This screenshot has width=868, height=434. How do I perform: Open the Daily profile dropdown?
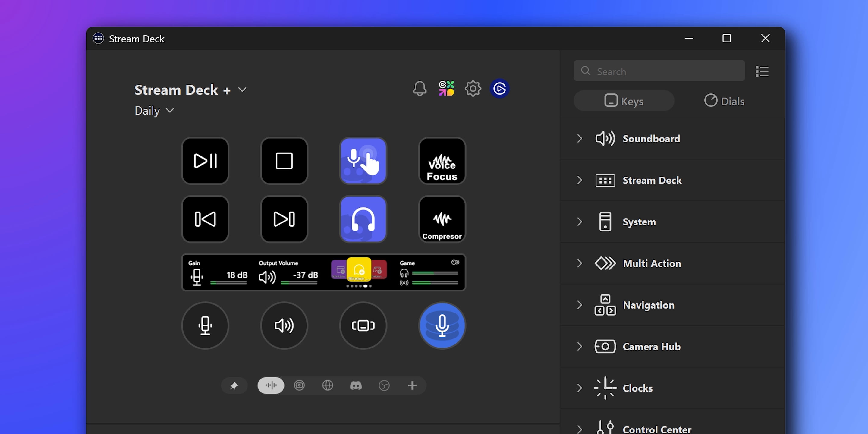[170, 111]
